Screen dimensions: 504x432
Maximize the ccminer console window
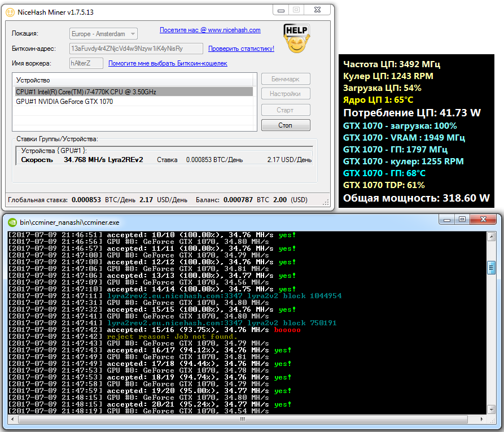coord(462,219)
